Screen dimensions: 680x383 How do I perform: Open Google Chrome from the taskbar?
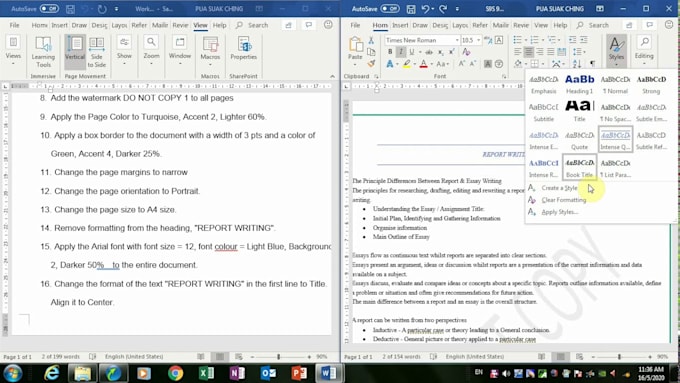click(176, 373)
